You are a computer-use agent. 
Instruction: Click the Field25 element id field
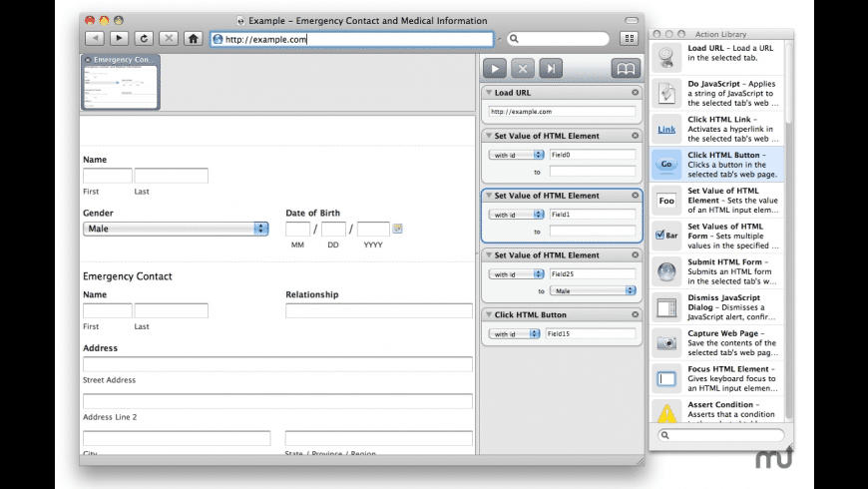pos(593,274)
